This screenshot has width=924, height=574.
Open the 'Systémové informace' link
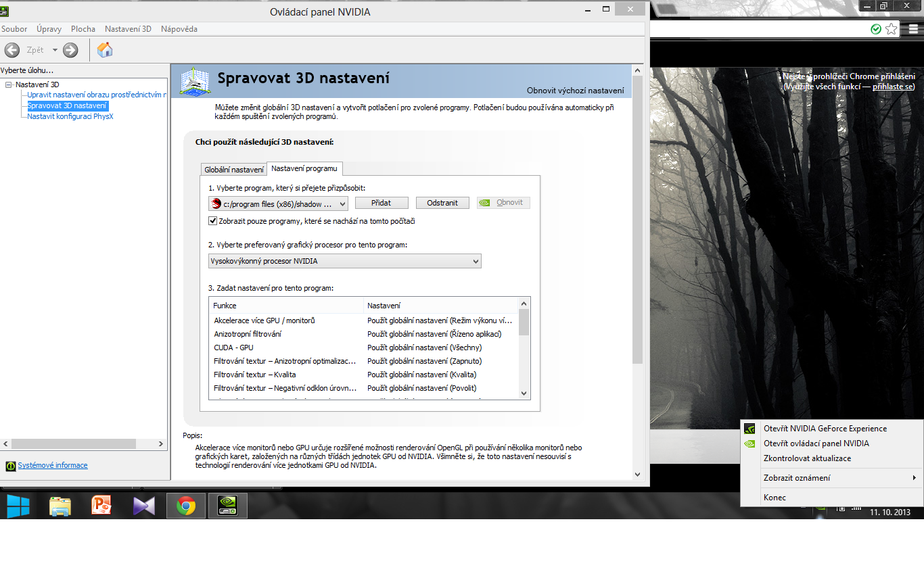(x=53, y=465)
